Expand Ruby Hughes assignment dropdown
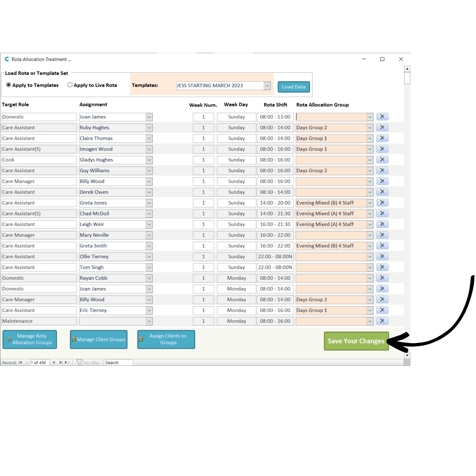The image size is (476, 476). tap(149, 128)
